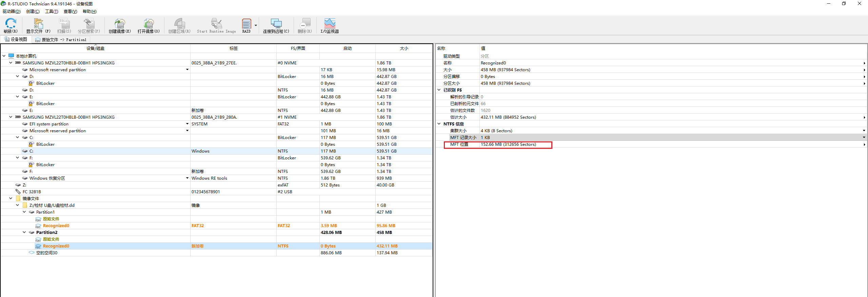868x297 pixels.
Task: Open the I/O Monitor tool
Action: tap(330, 26)
